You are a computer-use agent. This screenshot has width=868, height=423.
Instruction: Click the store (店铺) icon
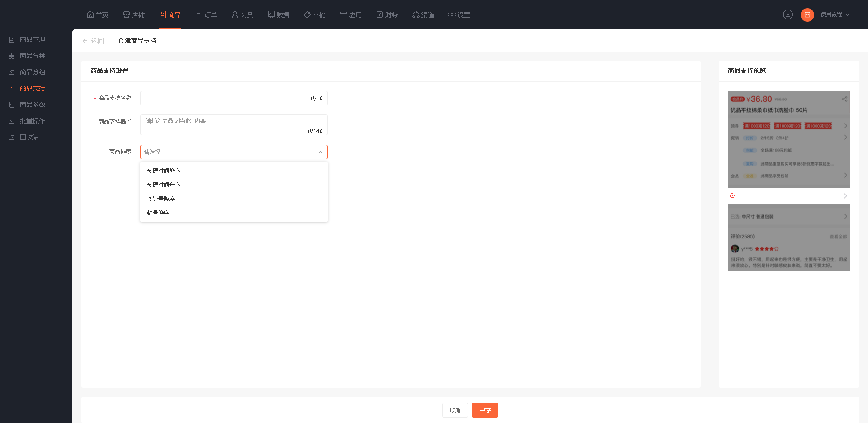point(127,14)
